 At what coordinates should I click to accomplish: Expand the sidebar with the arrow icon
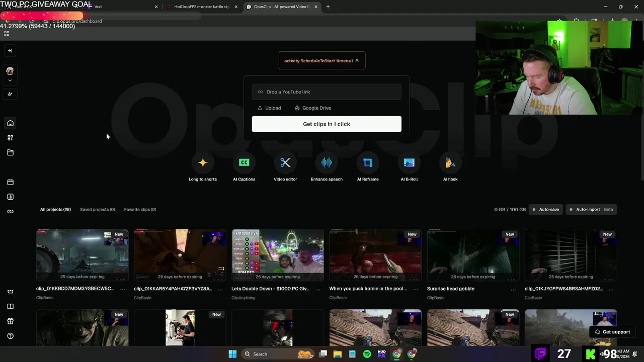[10, 50]
